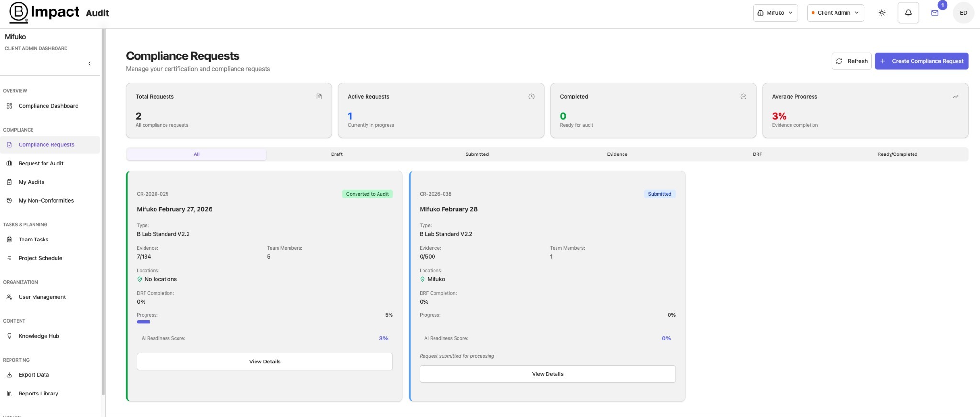Click the progress bar on CR-2026-025 card
The height and width of the screenshot is (417, 980).
click(x=265, y=322)
